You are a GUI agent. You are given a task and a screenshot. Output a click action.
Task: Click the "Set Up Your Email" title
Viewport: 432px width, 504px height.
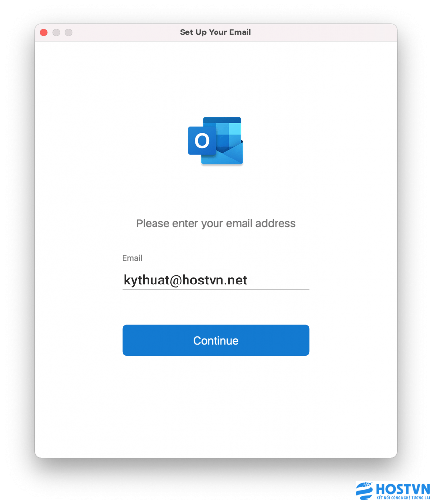click(x=216, y=32)
